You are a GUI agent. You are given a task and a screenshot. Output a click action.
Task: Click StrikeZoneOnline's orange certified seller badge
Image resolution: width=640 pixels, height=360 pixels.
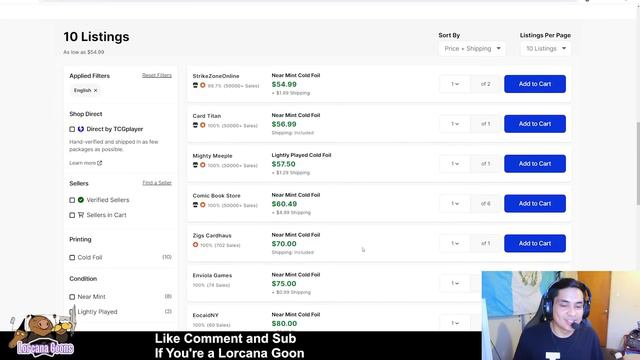pyautogui.click(x=202, y=85)
